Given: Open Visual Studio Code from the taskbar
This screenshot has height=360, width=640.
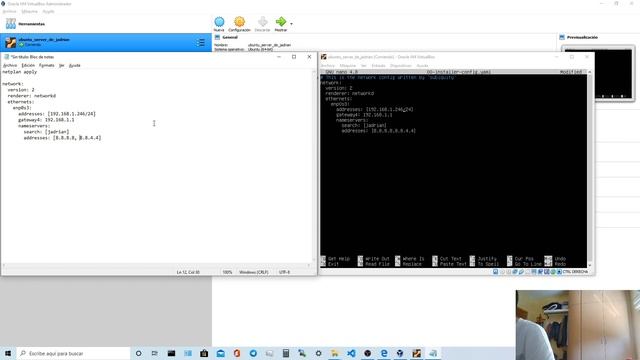Looking at the screenshot, I should (351, 353).
